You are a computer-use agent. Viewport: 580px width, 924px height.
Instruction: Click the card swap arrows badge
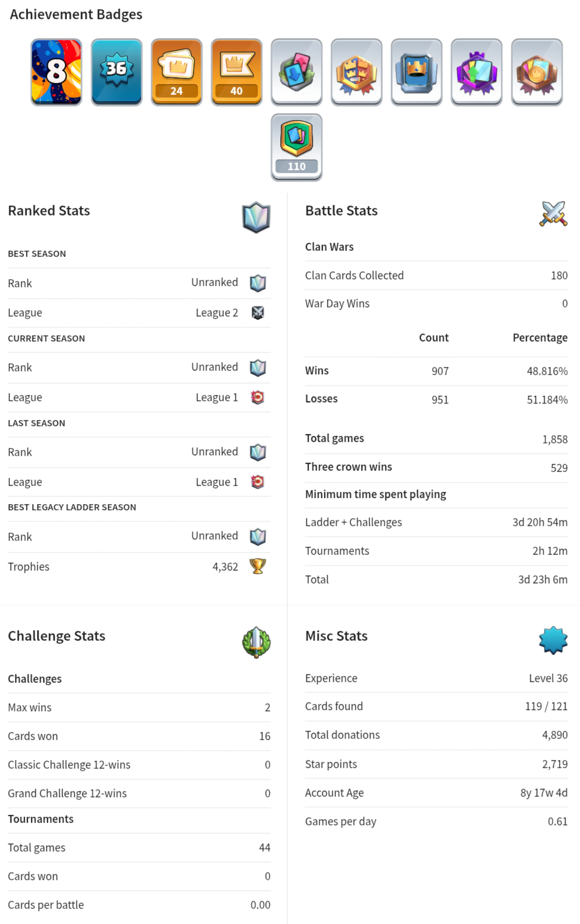point(296,72)
